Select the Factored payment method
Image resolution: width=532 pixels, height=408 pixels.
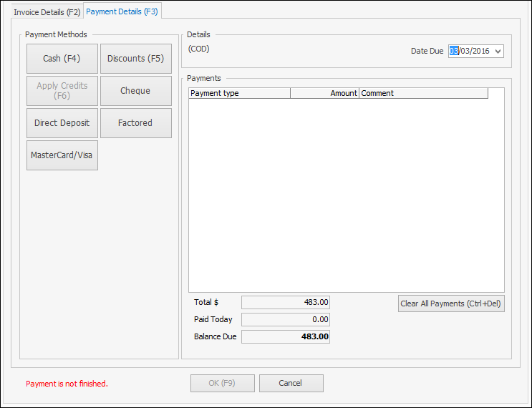pyautogui.click(x=136, y=123)
